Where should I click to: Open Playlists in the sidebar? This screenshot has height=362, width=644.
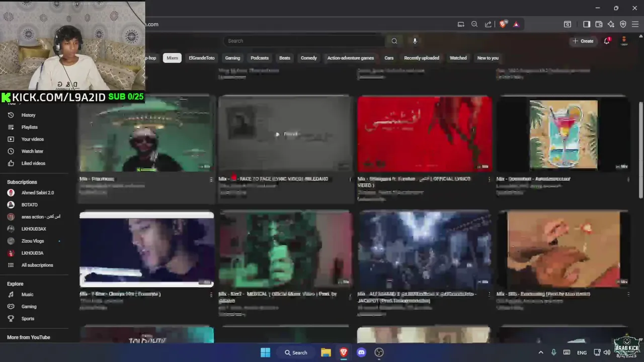[x=29, y=127]
